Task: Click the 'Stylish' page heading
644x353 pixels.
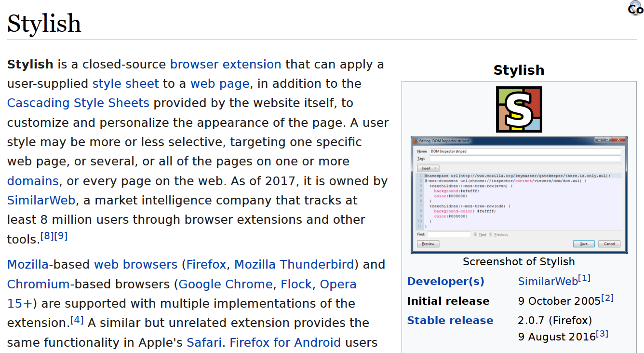Action: point(44,23)
